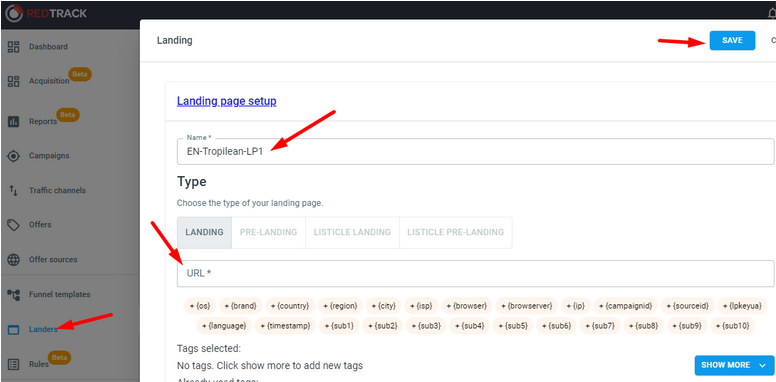Add the {browserver} macro
Screen dimensions: 776x382
click(527, 306)
